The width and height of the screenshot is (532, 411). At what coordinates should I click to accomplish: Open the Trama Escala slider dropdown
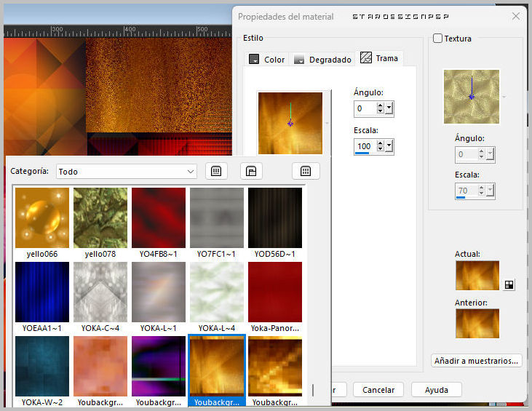(x=389, y=146)
